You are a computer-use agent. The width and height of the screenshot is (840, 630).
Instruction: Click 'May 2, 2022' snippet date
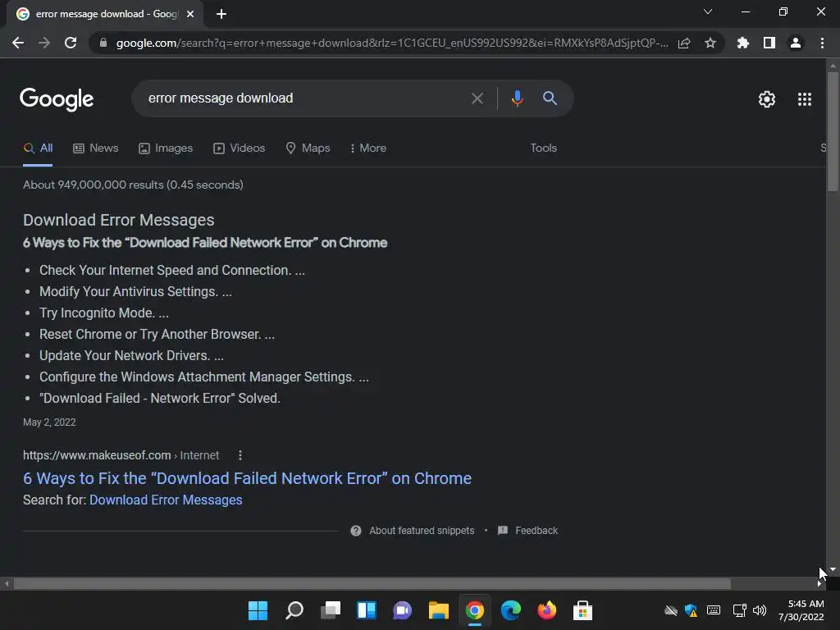click(x=49, y=422)
